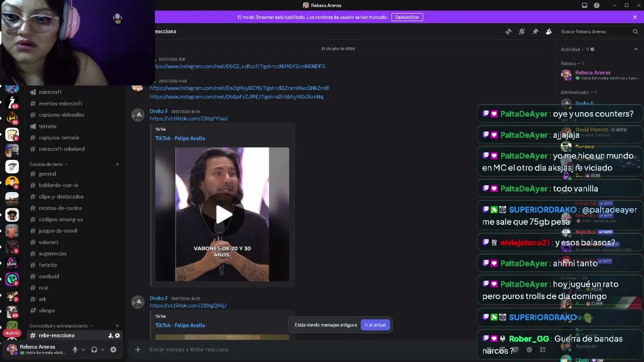Play the Felipe Avello TikTok video

click(224, 214)
